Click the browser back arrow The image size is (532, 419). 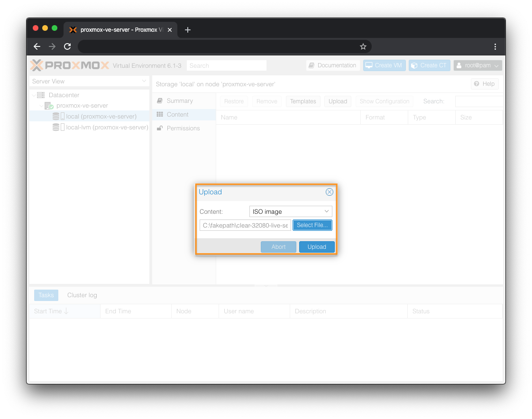point(37,46)
